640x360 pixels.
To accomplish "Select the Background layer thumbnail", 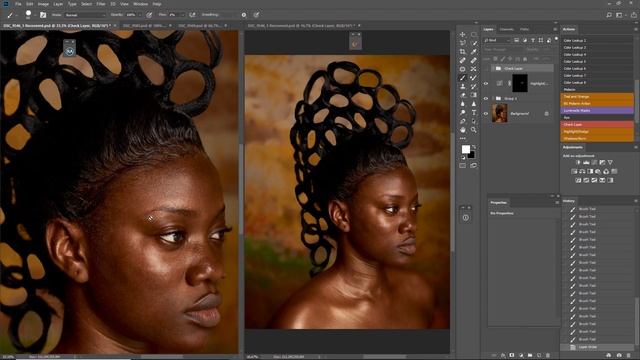I will click(500, 113).
